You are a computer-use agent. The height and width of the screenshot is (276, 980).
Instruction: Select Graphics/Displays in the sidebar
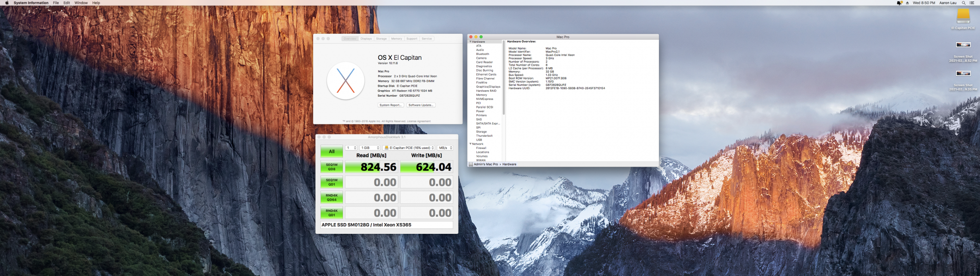point(488,87)
